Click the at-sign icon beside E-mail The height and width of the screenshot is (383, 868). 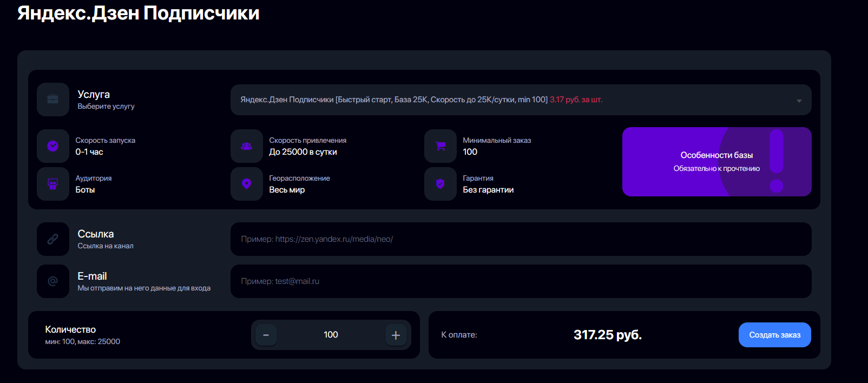pyautogui.click(x=53, y=281)
